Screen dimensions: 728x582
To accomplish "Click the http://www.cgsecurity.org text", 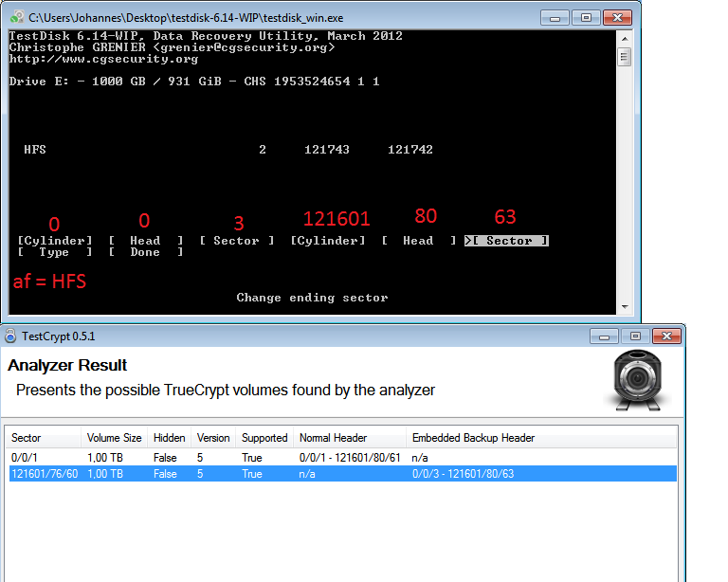I will pyautogui.click(x=103, y=59).
